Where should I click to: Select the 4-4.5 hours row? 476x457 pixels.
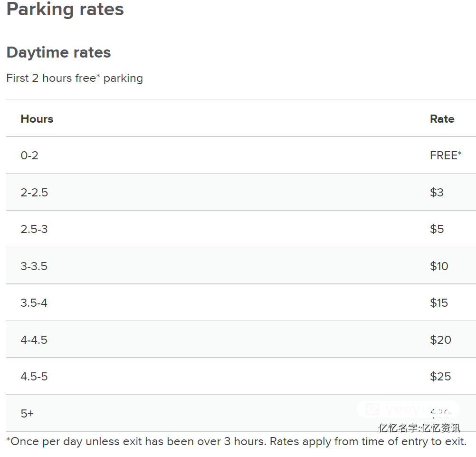click(241, 340)
